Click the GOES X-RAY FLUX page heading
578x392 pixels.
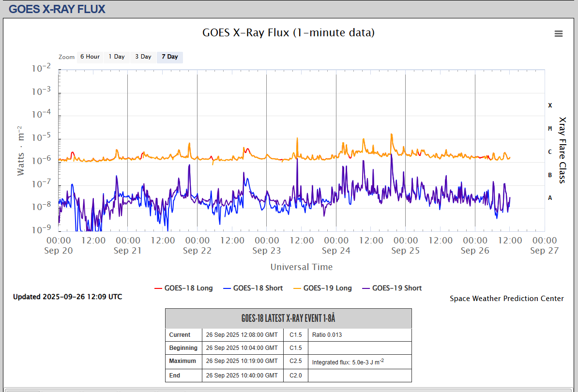(x=57, y=9)
